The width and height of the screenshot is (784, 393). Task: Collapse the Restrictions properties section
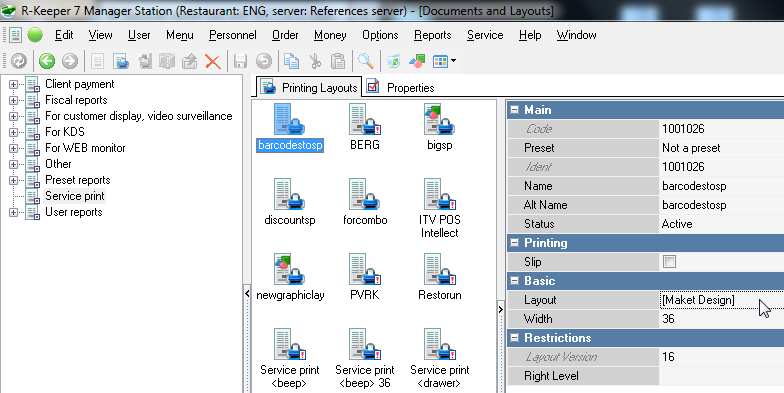pos(514,338)
